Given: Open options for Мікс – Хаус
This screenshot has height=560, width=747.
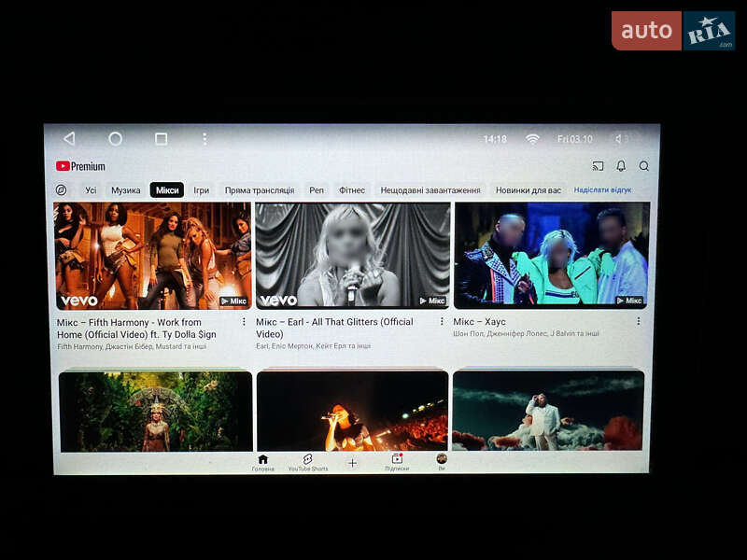Looking at the screenshot, I should (x=639, y=321).
